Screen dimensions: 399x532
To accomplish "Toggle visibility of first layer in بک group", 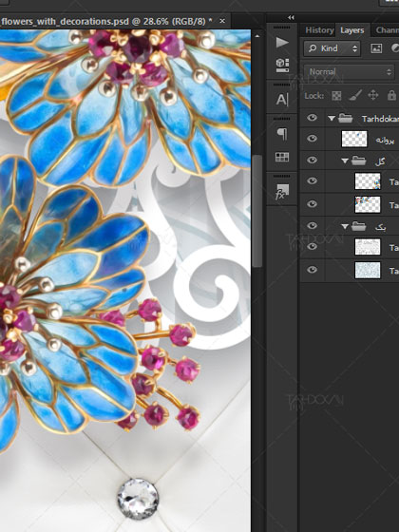I will (x=313, y=247).
